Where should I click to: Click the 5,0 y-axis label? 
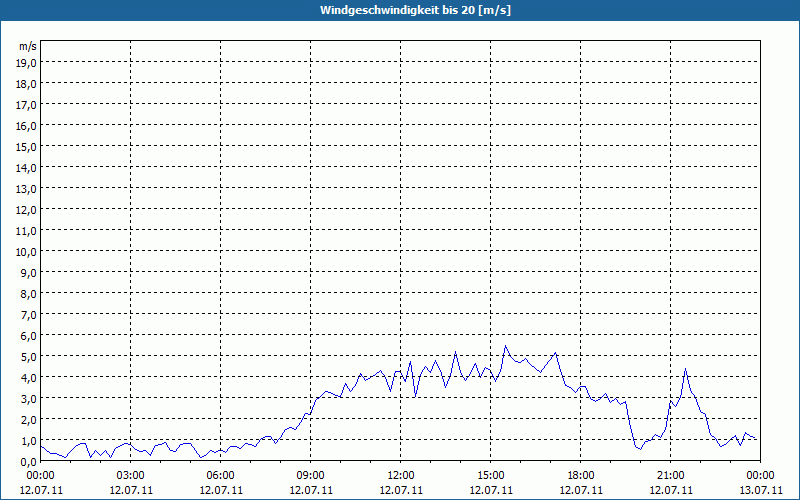pyautogui.click(x=29, y=357)
